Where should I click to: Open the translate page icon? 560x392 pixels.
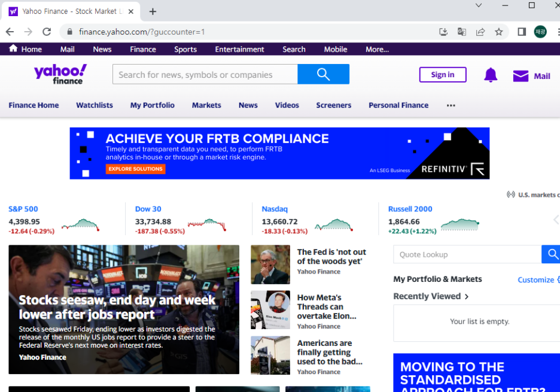(x=462, y=32)
